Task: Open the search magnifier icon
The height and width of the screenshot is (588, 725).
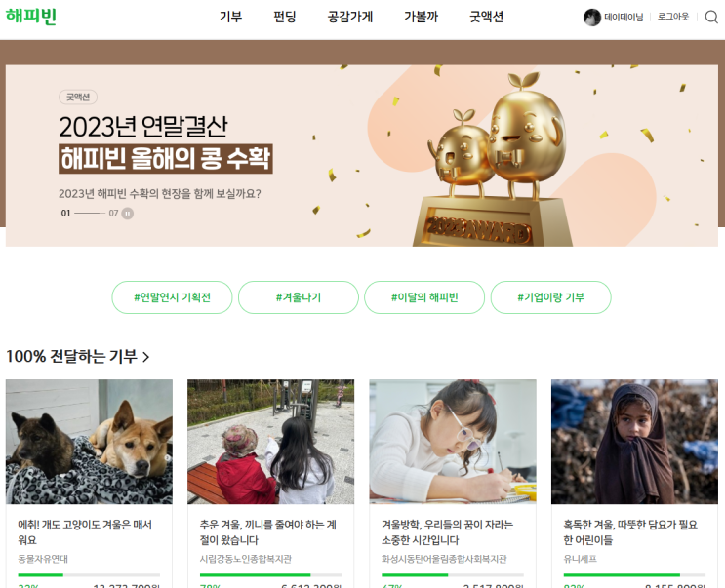Action: click(711, 18)
